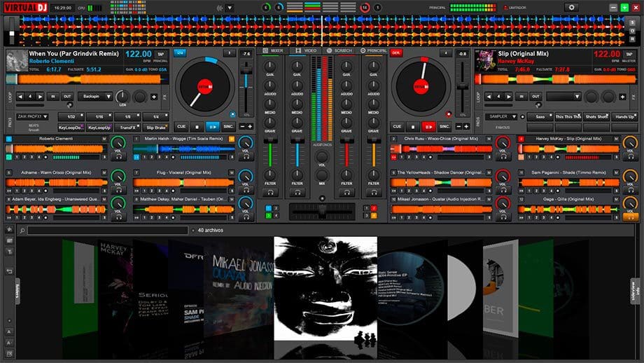Click the search field in browser

tap(108, 231)
